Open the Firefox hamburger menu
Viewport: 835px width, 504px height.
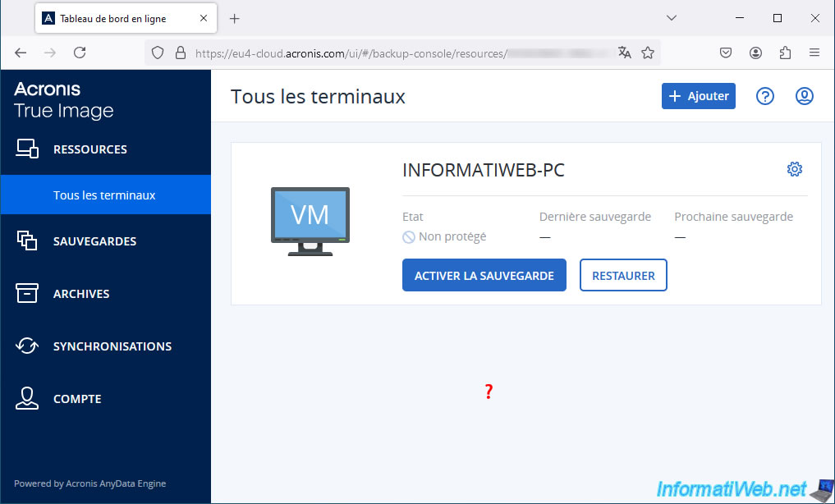pos(814,53)
